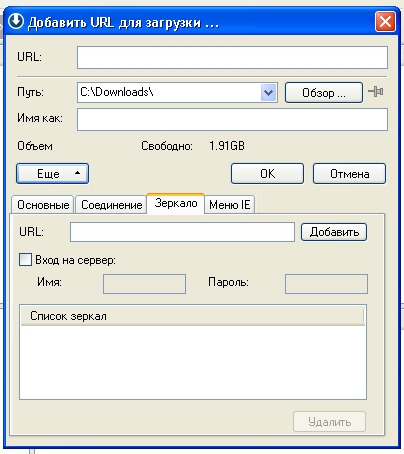Click the Добавить mirror button

[x=334, y=232]
